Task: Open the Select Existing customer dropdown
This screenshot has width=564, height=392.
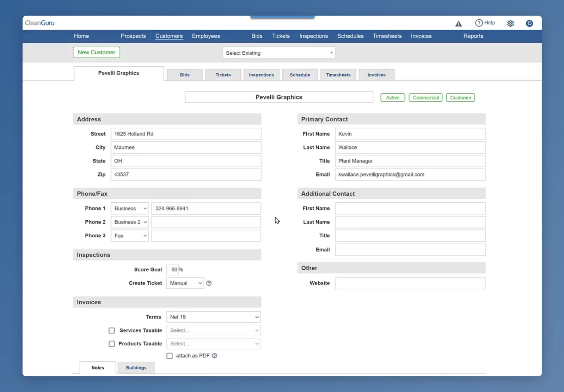Action: coord(279,53)
